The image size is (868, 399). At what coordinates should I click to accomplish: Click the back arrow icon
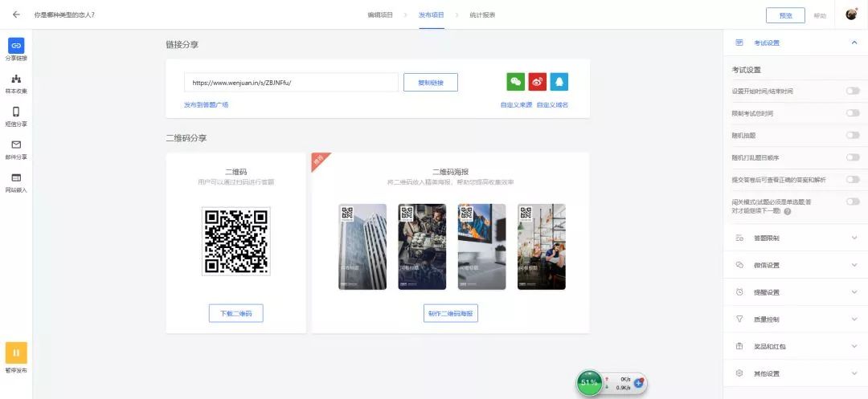(16, 14)
